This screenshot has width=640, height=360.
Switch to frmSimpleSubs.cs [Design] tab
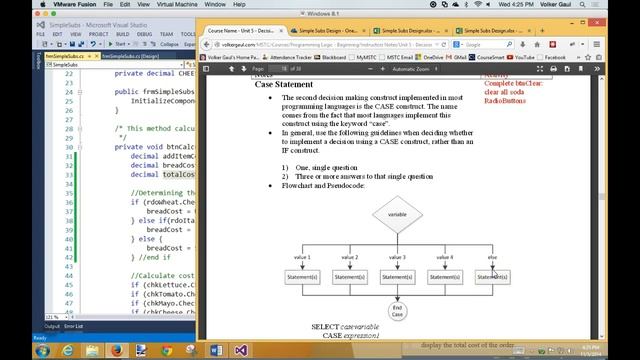pos(131,56)
